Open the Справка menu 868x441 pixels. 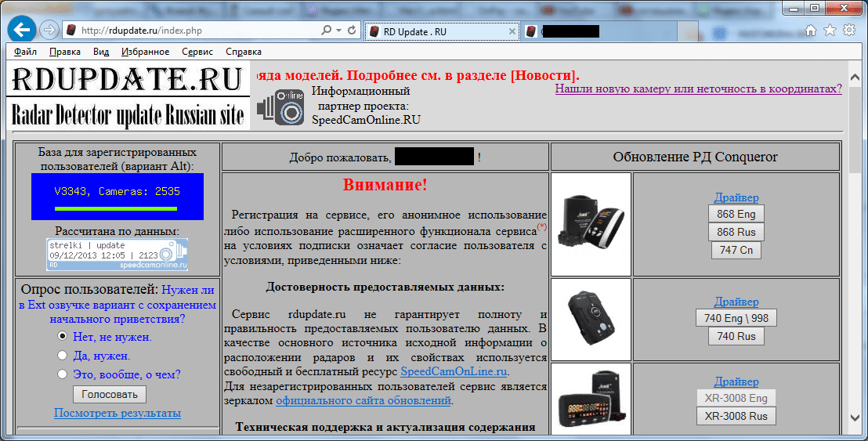pos(244,52)
